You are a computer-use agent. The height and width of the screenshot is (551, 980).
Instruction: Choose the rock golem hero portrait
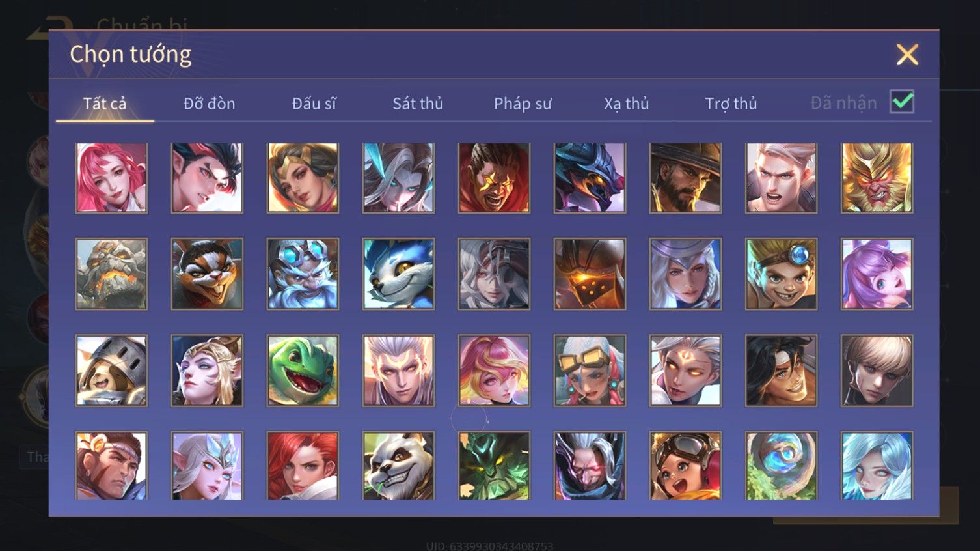(x=111, y=274)
